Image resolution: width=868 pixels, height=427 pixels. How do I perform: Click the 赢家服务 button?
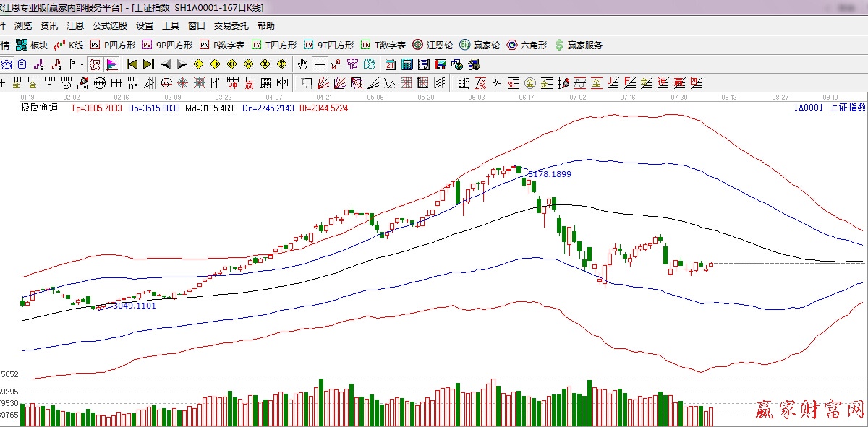pos(579,45)
